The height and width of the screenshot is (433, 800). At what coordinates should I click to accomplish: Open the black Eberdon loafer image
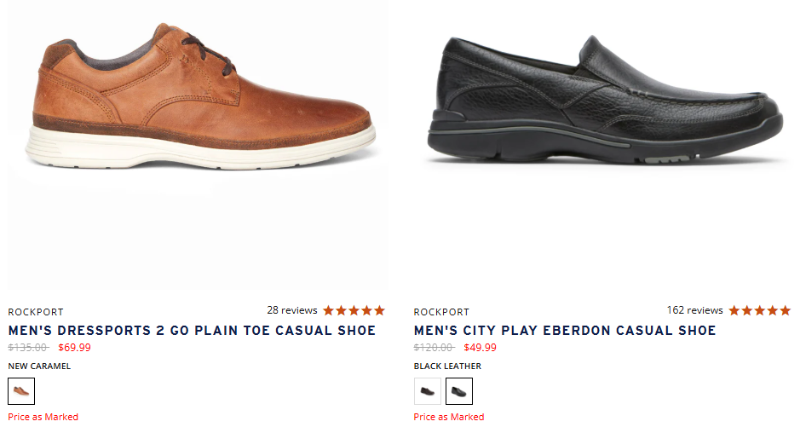click(604, 100)
